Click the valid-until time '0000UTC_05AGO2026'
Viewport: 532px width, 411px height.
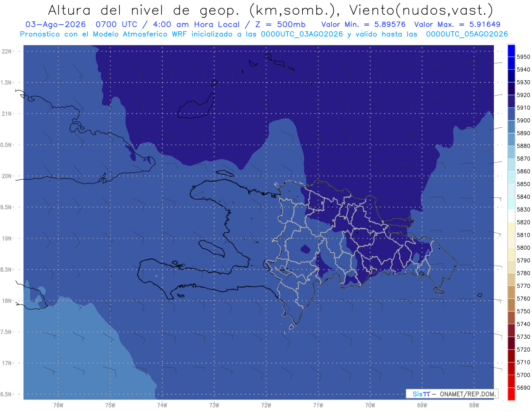point(467,34)
